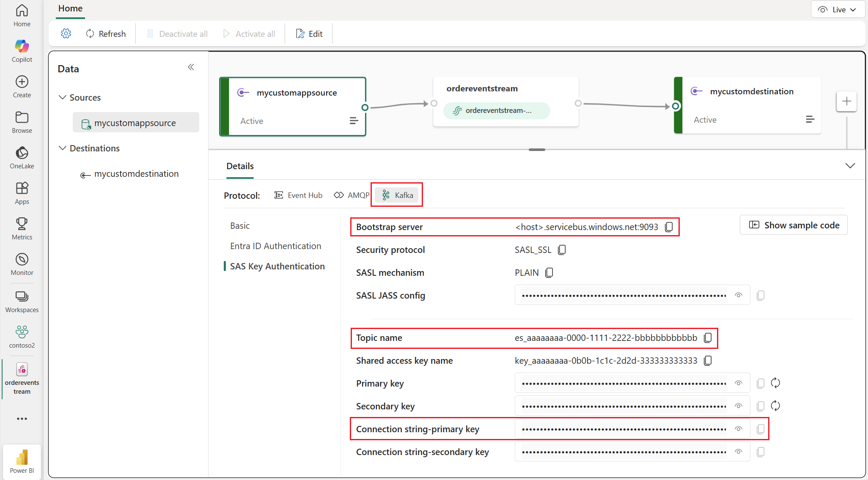Select mycustomdestination under Destinations
This screenshot has height=480, width=868.
click(137, 173)
